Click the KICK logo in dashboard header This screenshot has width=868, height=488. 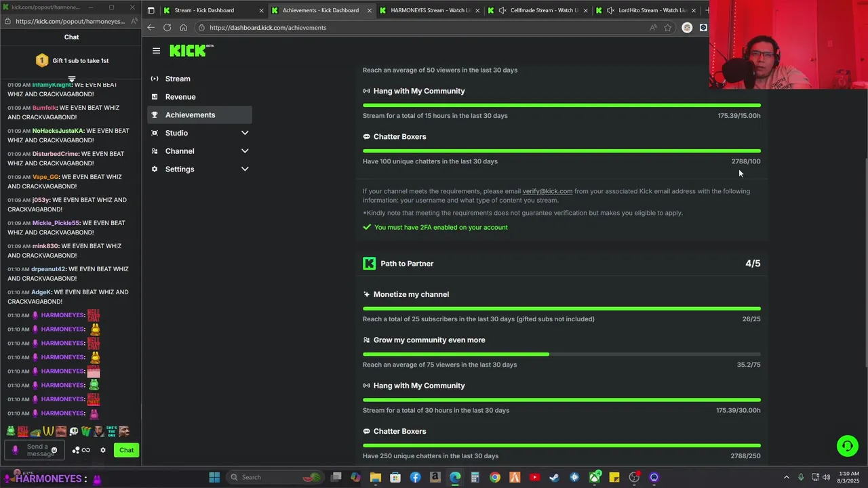(191, 51)
